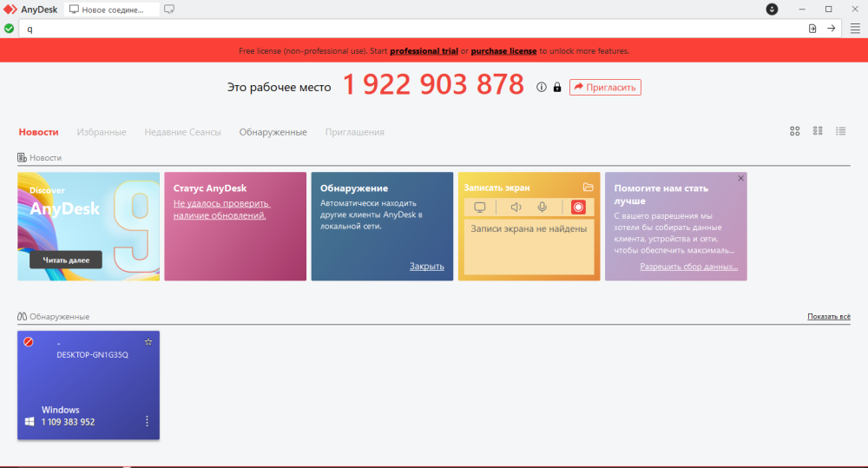The height and width of the screenshot is (468, 868).
Task: Click the round download arrow icon in title bar
Action: tap(772, 9)
